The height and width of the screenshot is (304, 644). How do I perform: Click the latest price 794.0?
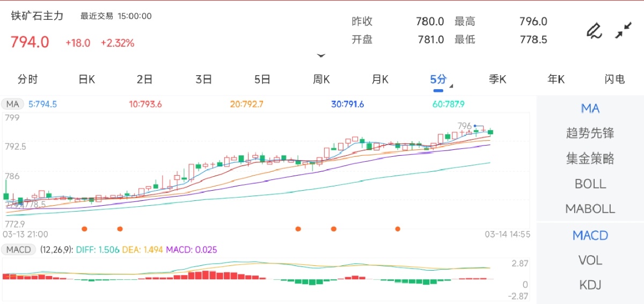tap(30, 42)
